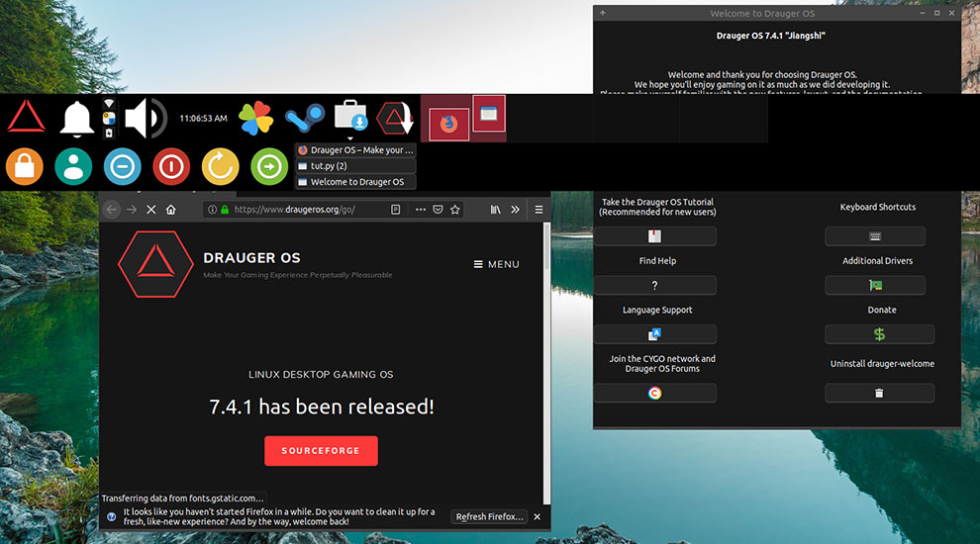The width and height of the screenshot is (980, 544).
Task: Click the Drauger installer hexagon arrow icon
Action: (395, 118)
